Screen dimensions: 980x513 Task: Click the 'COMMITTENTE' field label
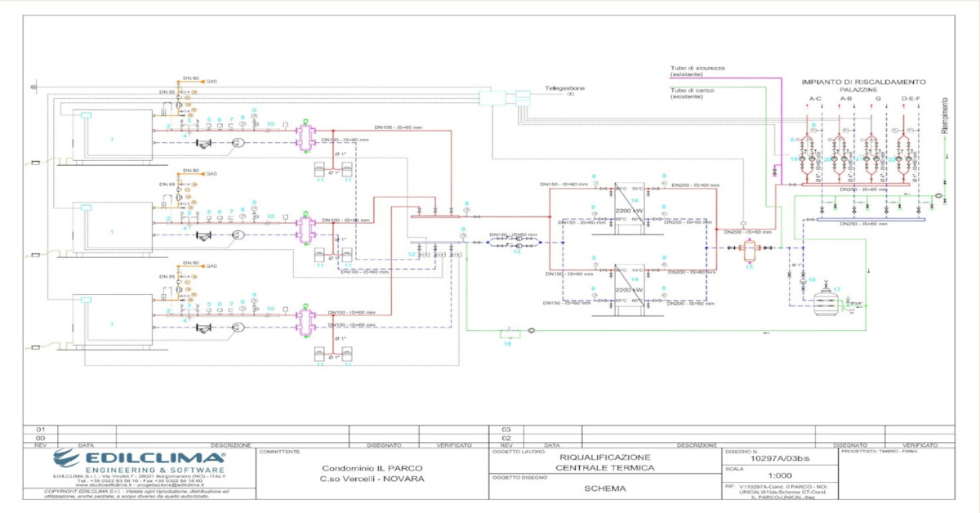[x=280, y=451]
